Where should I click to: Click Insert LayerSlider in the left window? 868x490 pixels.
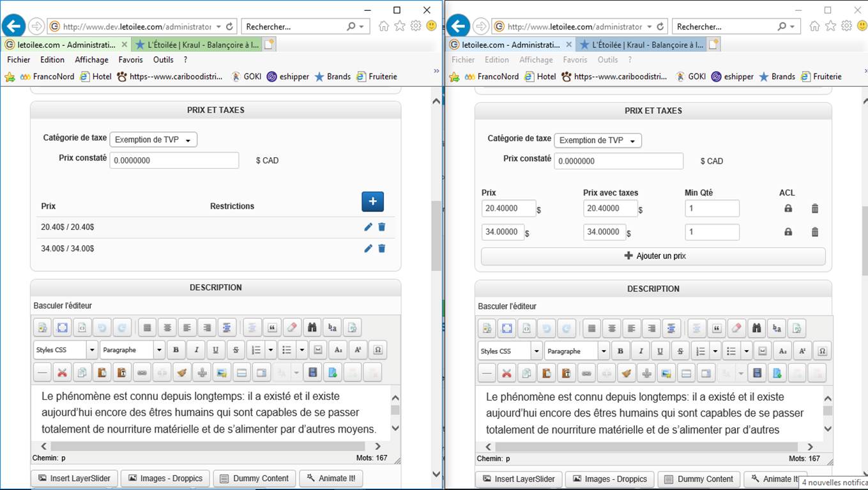(74, 478)
